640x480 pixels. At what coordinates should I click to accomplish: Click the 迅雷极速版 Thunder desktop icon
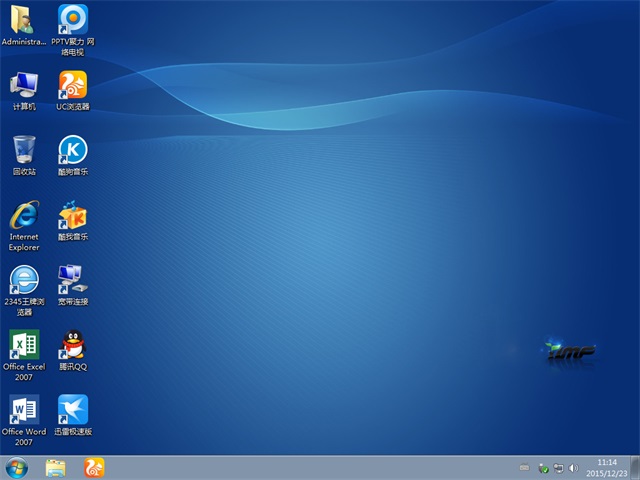coord(72,410)
